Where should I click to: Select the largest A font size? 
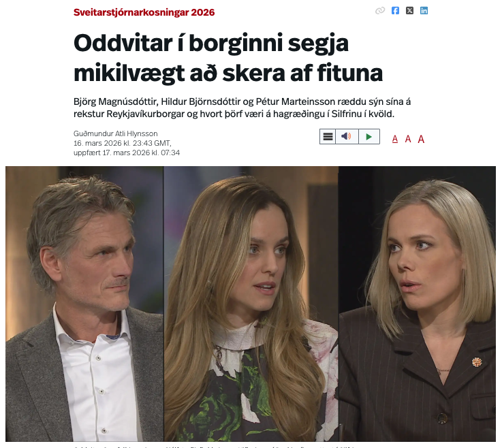point(421,139)
